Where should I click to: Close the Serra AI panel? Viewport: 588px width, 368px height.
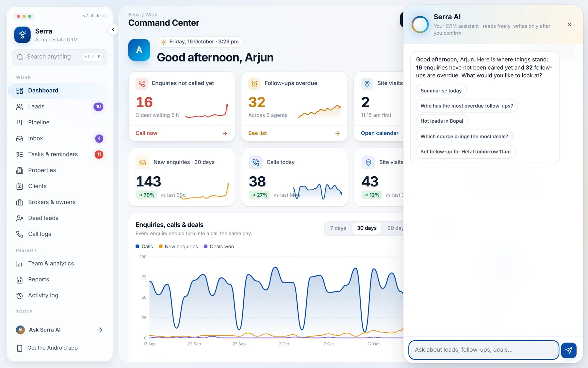(569, 25)
